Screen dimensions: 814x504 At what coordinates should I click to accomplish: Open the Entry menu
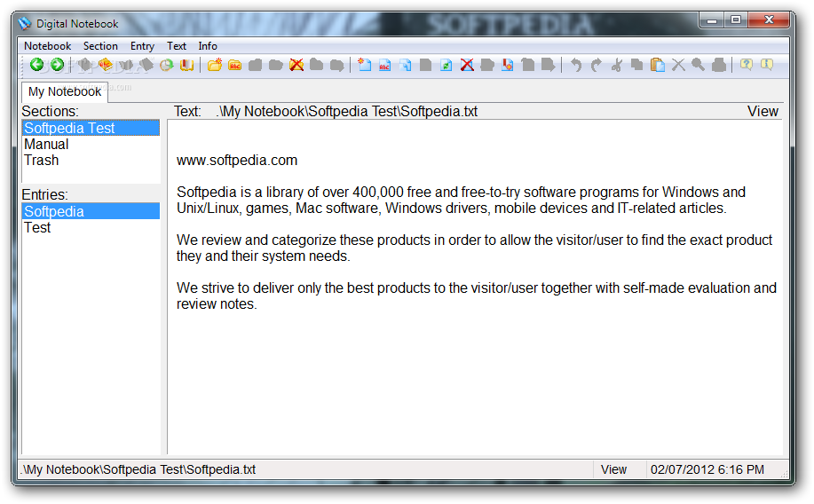(142, 45)
